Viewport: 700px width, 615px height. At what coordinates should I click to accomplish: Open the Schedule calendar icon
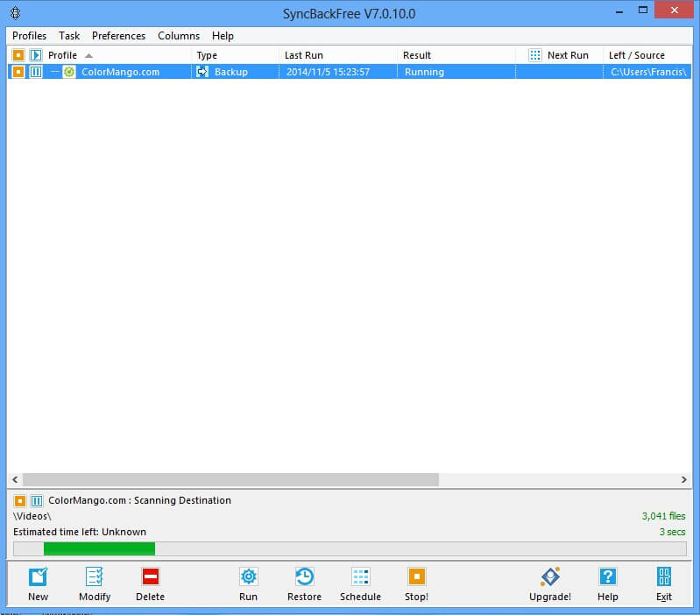tap(360, 577)
